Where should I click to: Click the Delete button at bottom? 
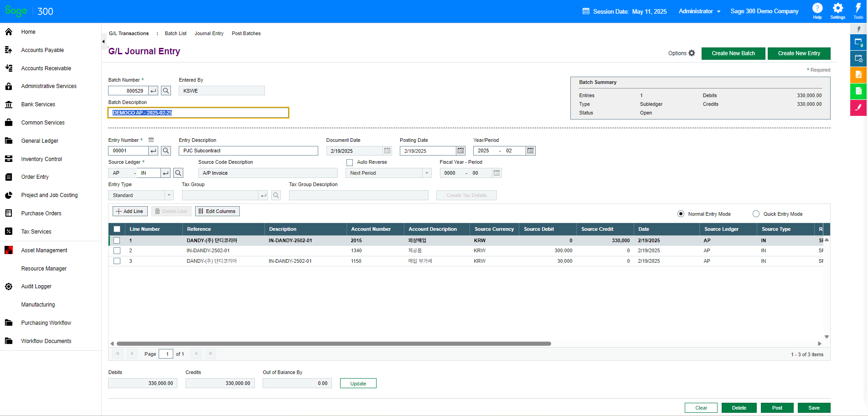click(x=739, y=408)
